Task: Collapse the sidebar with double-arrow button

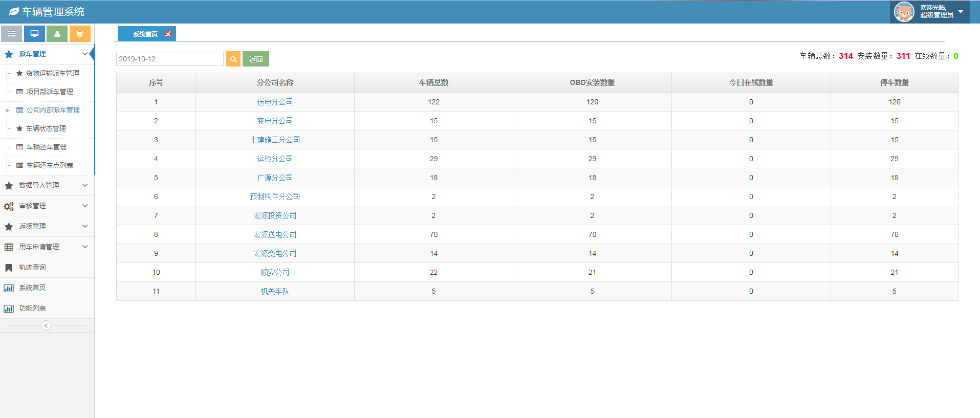Action: pos(46,325)
